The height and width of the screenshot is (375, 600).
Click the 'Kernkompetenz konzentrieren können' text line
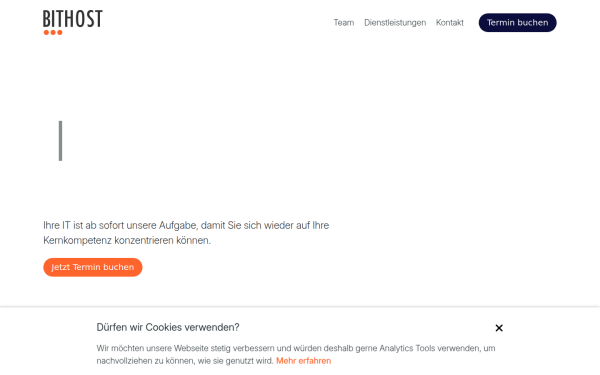pyautogui.click(x=127, y=241)
